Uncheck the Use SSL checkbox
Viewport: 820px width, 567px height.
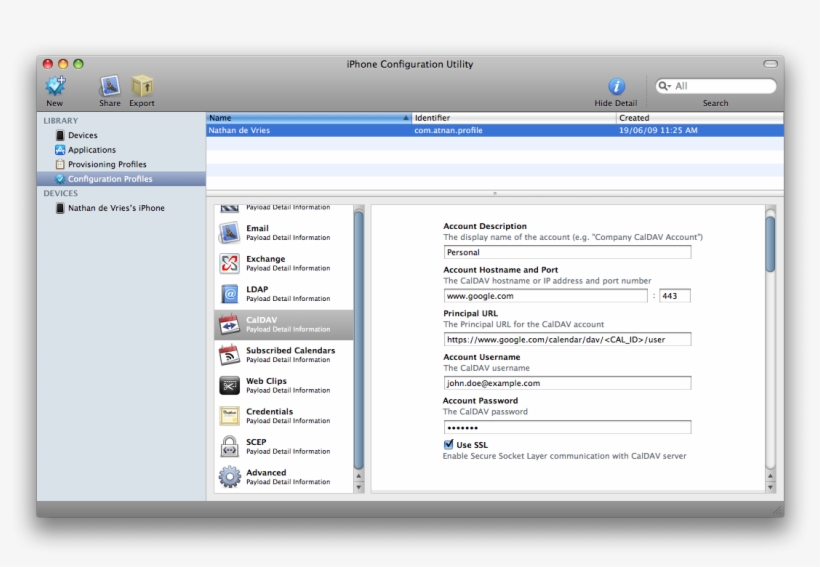tap(449, 444)
